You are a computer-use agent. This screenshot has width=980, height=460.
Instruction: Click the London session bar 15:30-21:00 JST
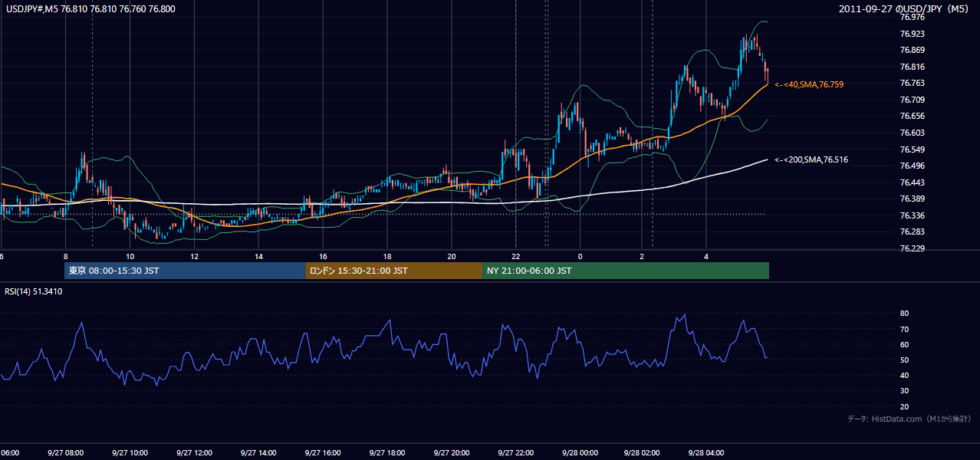(x=394, y=271)
